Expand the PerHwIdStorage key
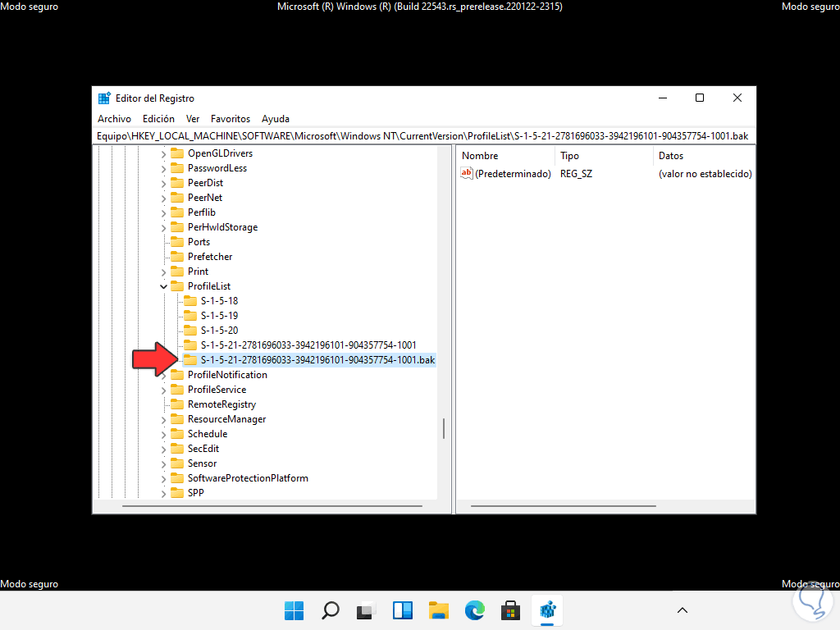The image size is (840, 630). click(164, 228)
